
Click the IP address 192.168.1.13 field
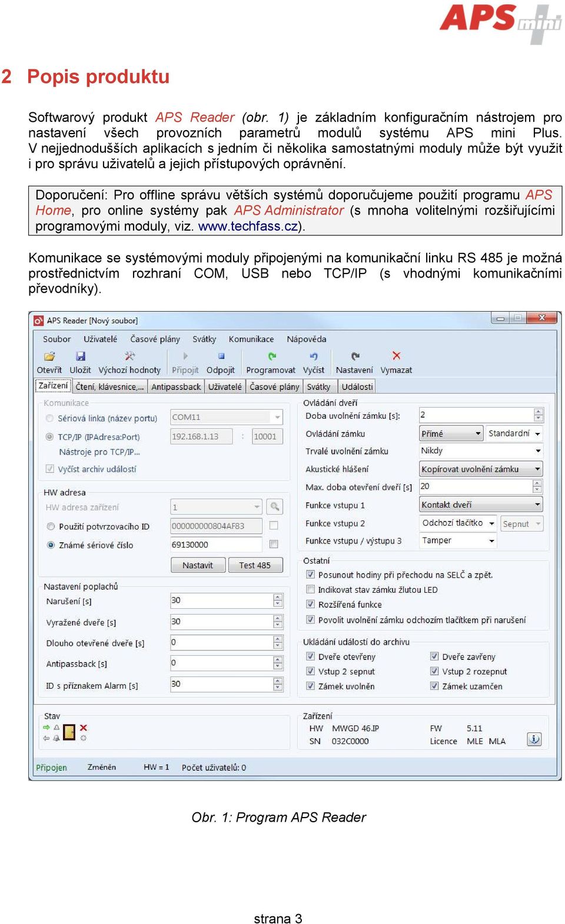pyautogui.click(x=201, y=436)
